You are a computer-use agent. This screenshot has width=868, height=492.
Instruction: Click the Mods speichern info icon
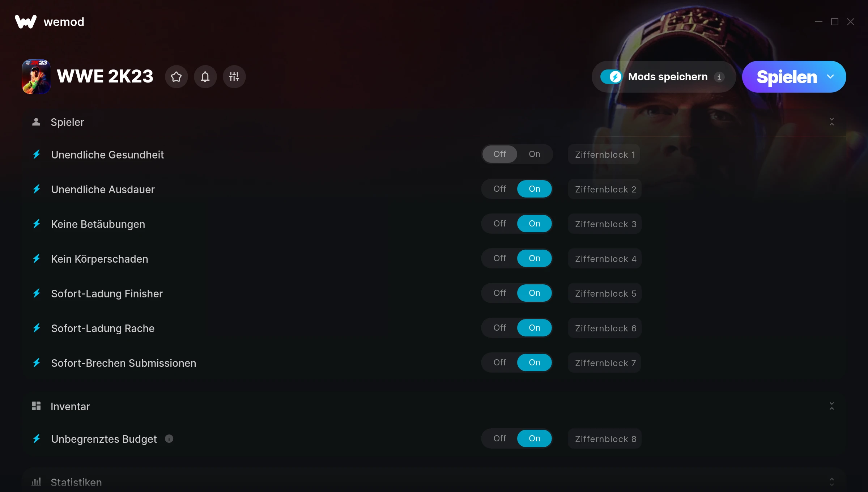719,77
